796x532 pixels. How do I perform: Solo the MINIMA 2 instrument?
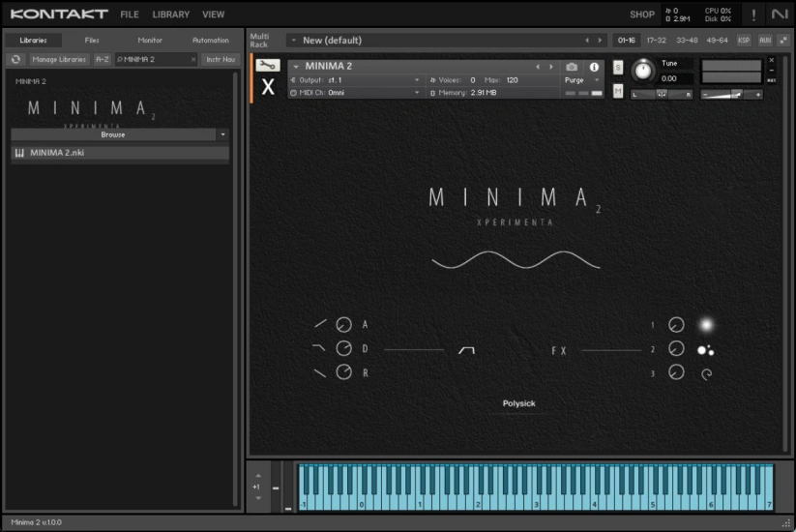click(618, 67)
